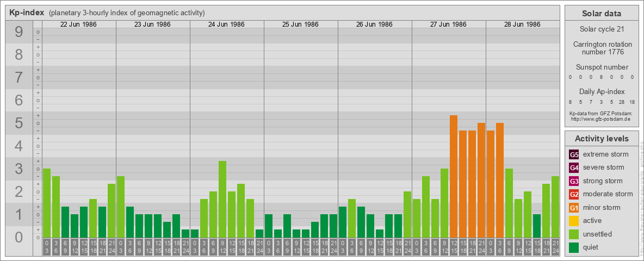The width and height of the screenshot is (644, 261).
Task: Click the large 3 on Kp scale
Action: (19, 169)
